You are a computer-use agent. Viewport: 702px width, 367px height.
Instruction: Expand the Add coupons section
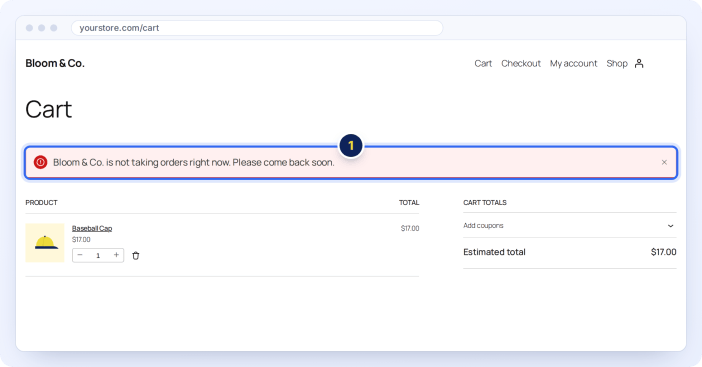coord(569,226)
